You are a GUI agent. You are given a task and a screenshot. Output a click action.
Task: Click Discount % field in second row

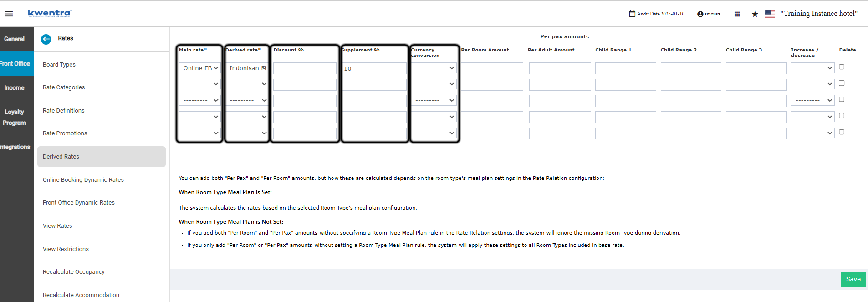click(x=305, y=85)
